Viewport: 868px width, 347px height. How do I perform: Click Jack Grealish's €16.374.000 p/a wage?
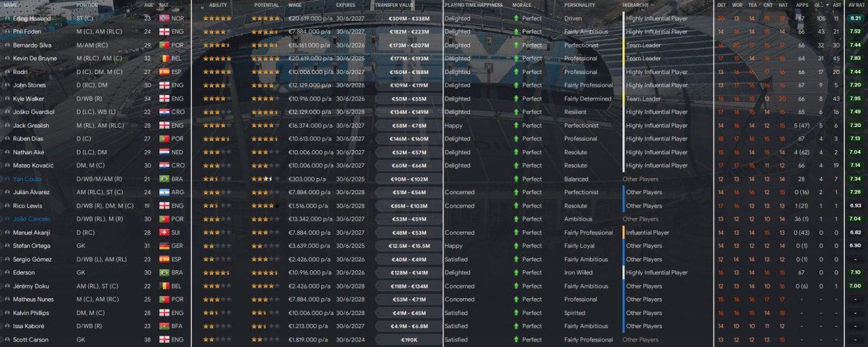(x=310, y=126)
